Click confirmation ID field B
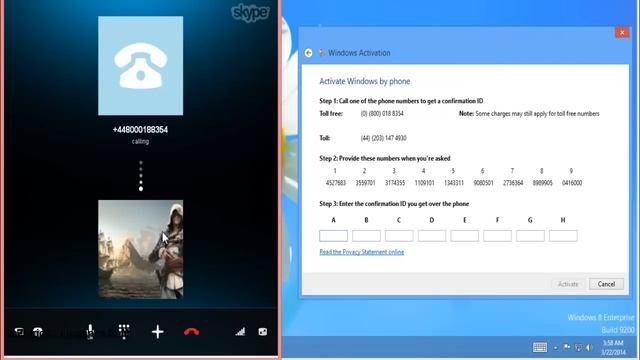640x360 pixels. pyautogui.click(x=366, y=236)
